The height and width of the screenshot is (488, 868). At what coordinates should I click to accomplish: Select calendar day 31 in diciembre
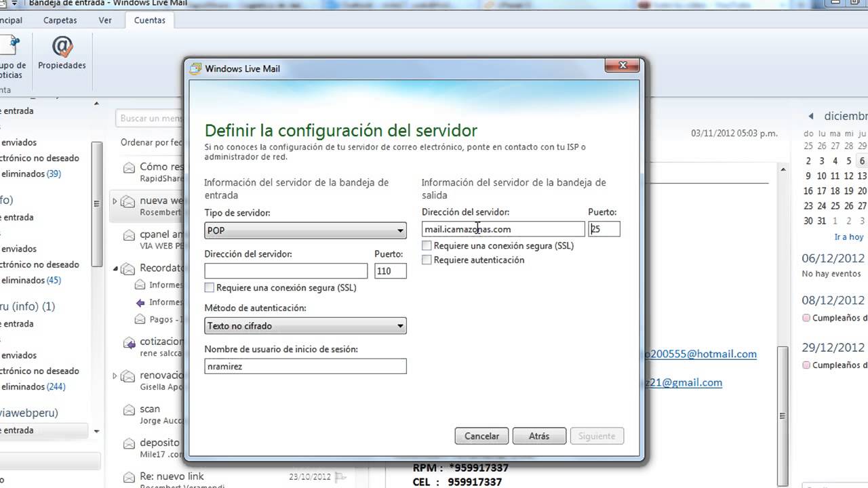(823, 221)
